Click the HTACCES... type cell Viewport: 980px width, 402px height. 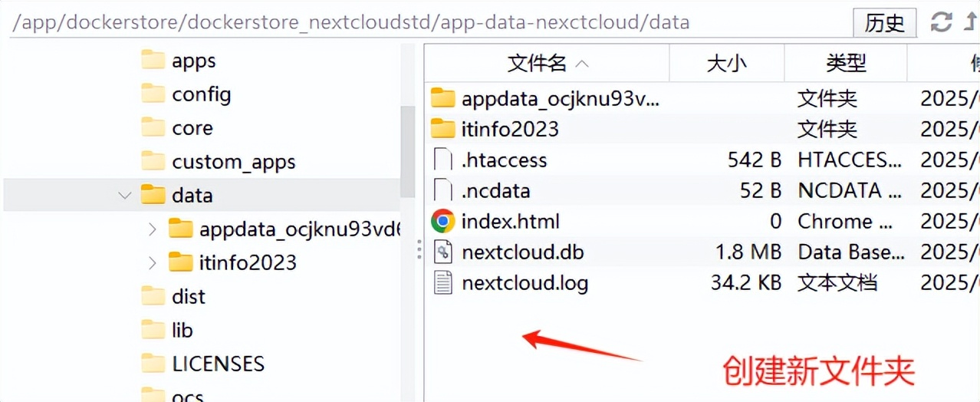click(850, 160)
